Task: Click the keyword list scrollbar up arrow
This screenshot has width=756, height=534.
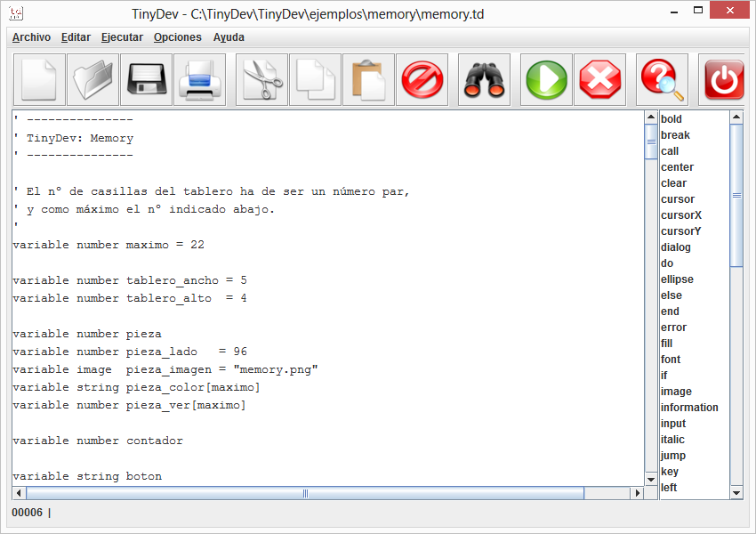Action: [x=736, y=117]
